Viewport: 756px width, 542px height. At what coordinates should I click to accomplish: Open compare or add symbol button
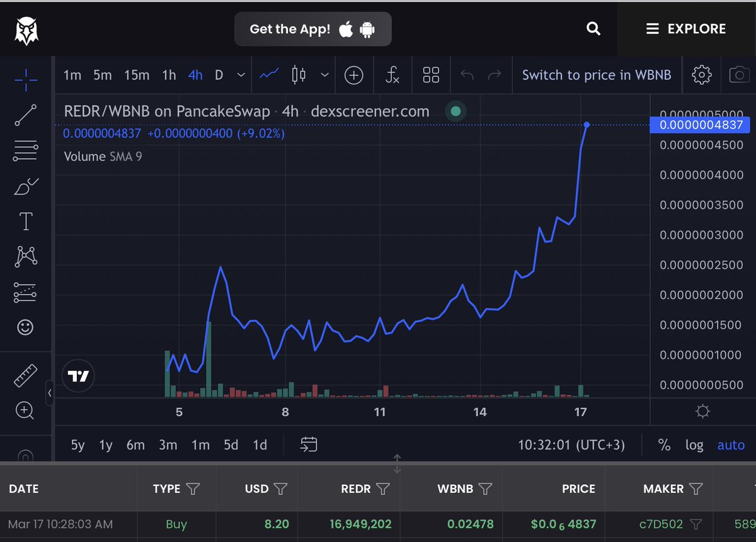coord(354,76)
